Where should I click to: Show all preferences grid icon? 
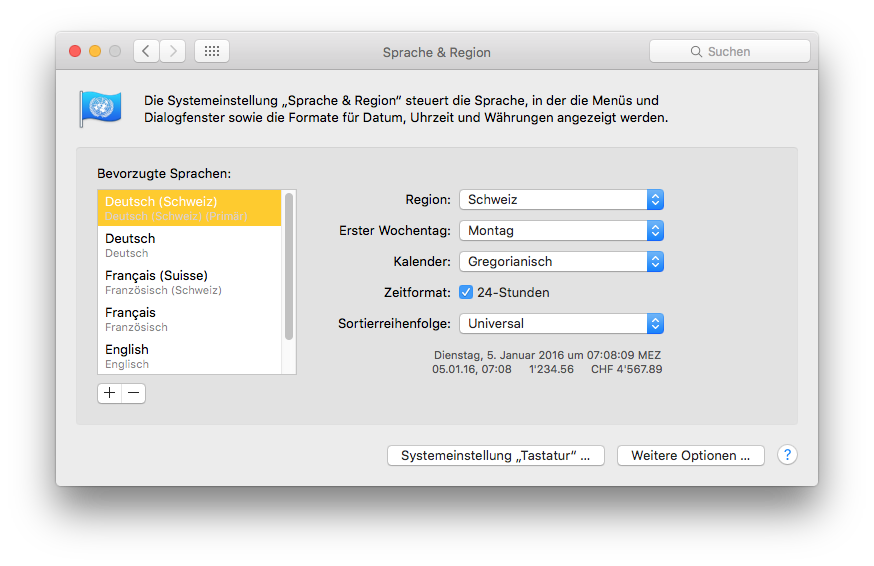click(x=212, y=51)
